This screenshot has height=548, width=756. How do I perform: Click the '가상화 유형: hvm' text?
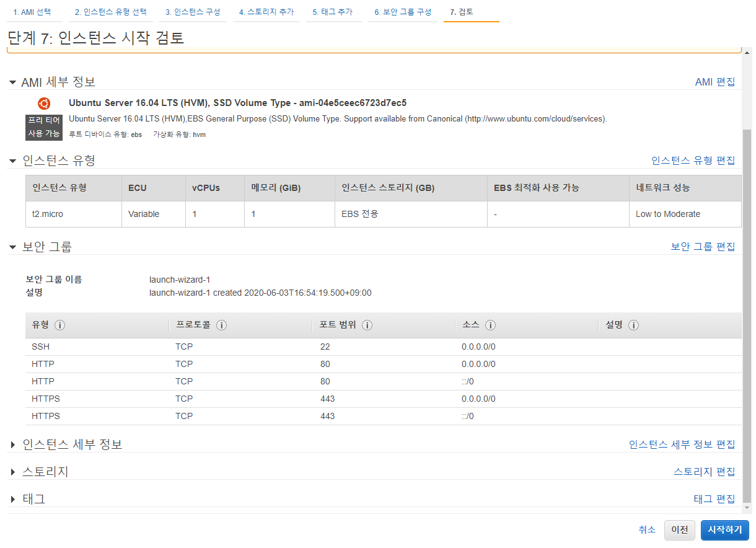(180, 135)
